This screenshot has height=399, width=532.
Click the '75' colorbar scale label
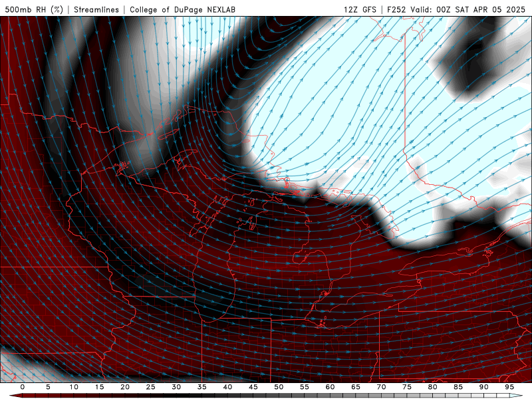click(407, 387)
